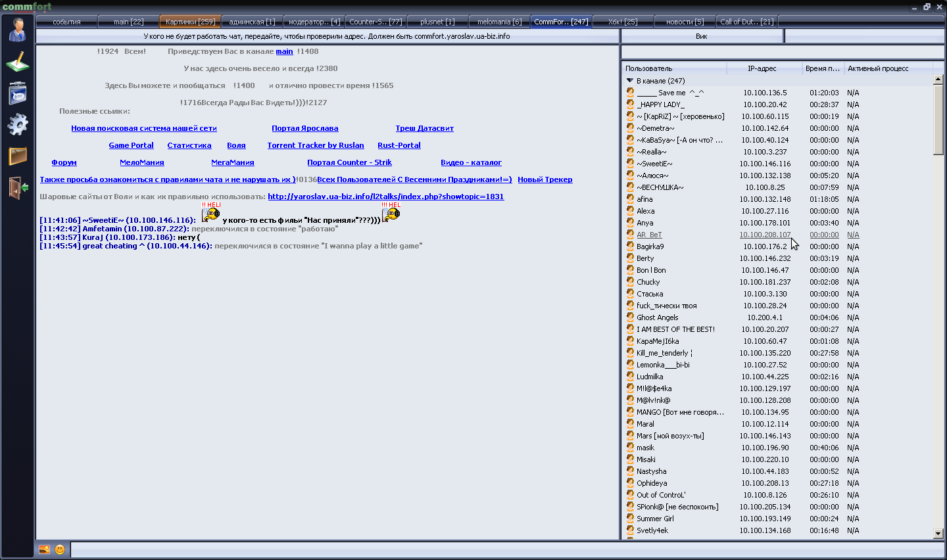
Task: Click the chat message board sidebar icon
Action: [18, 93]
